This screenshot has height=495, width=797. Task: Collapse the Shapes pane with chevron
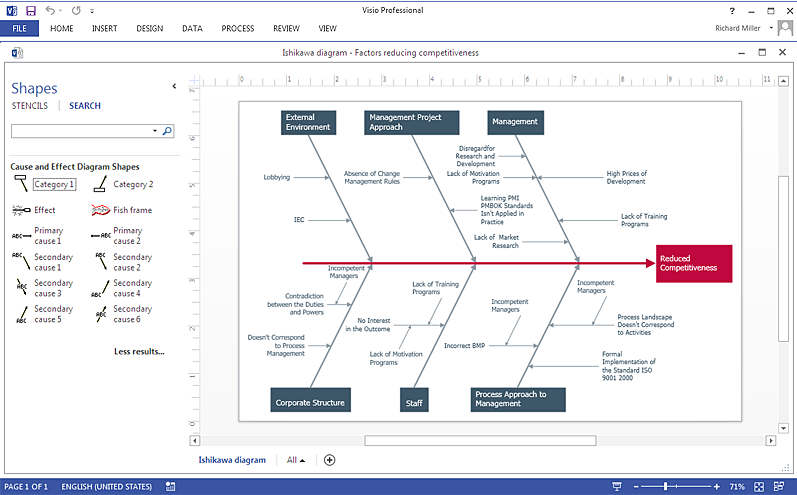click(x=174, y=86)
